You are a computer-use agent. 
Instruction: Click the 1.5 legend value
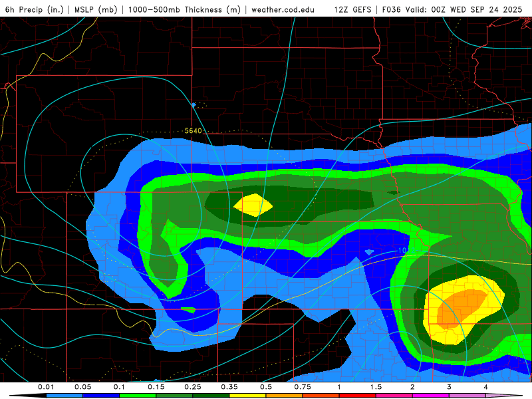pos(376,387)
